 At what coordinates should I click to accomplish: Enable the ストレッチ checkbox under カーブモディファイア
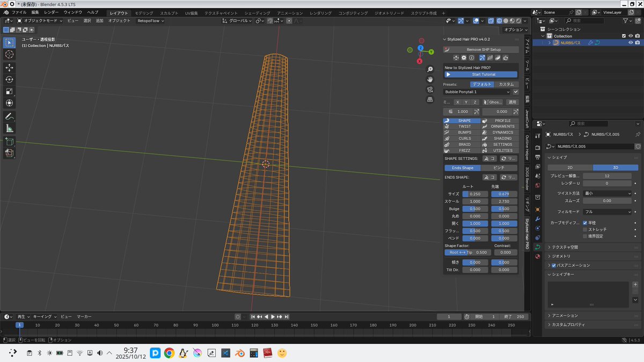(x=584, y=229)
